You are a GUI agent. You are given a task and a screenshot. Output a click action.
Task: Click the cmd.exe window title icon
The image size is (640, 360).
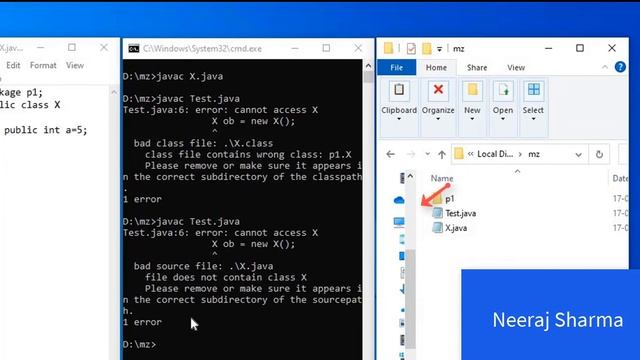pos(133,49)
